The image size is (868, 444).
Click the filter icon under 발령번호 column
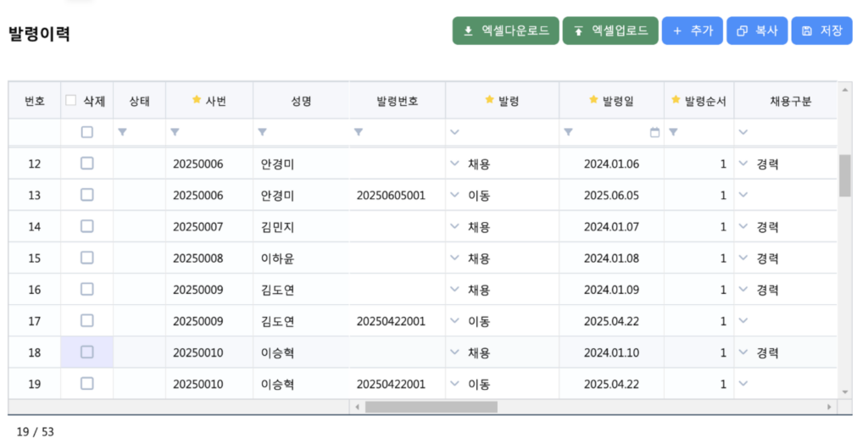click(x=359, y=132)
